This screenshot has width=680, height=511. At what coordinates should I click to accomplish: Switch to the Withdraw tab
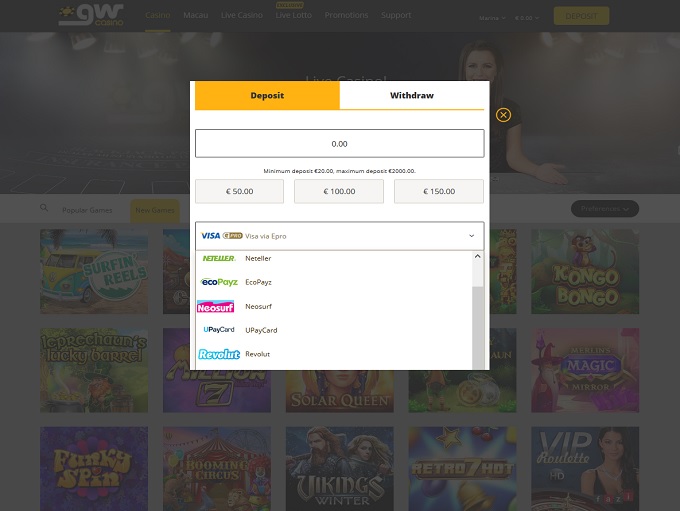(412, 96)
